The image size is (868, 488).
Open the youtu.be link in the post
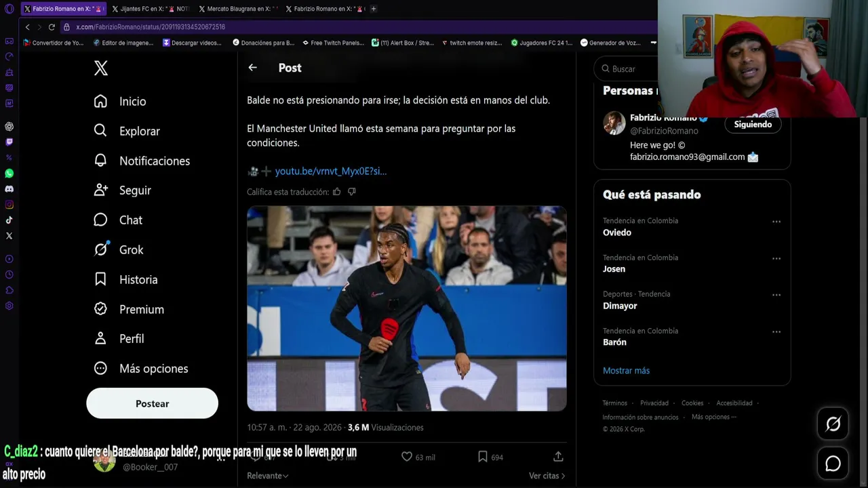(x=331, y=171)
